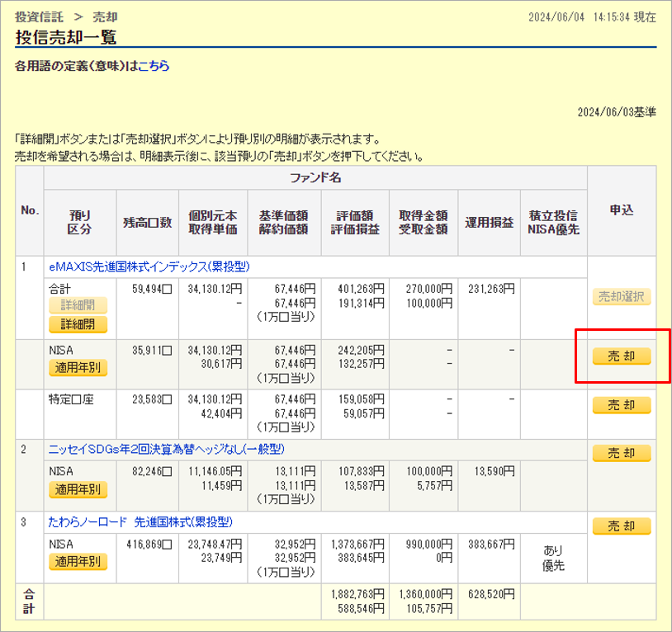Open eMAXIS先進国株式インデックス fund link
Screen dimensions: 672x632
[149, 266]
